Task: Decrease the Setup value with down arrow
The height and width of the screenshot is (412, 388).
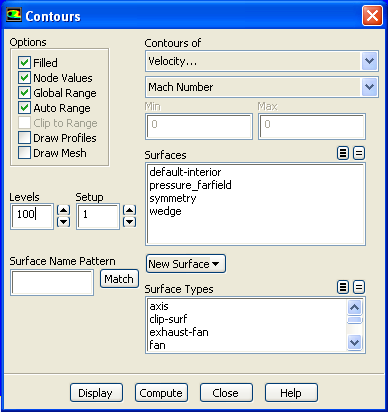Action: [129, 222]
